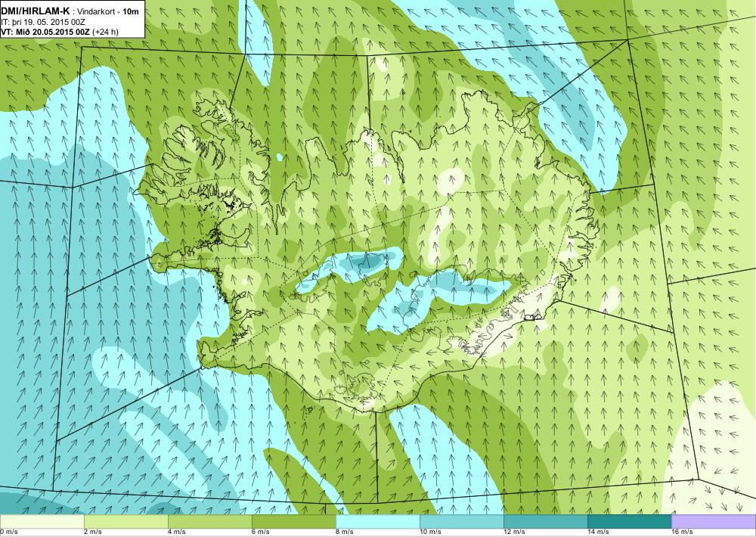This screenshot has height=537, width=756.
Task: Click the 6–8 m/s dark green legend swatch
Action: (293, 521)
